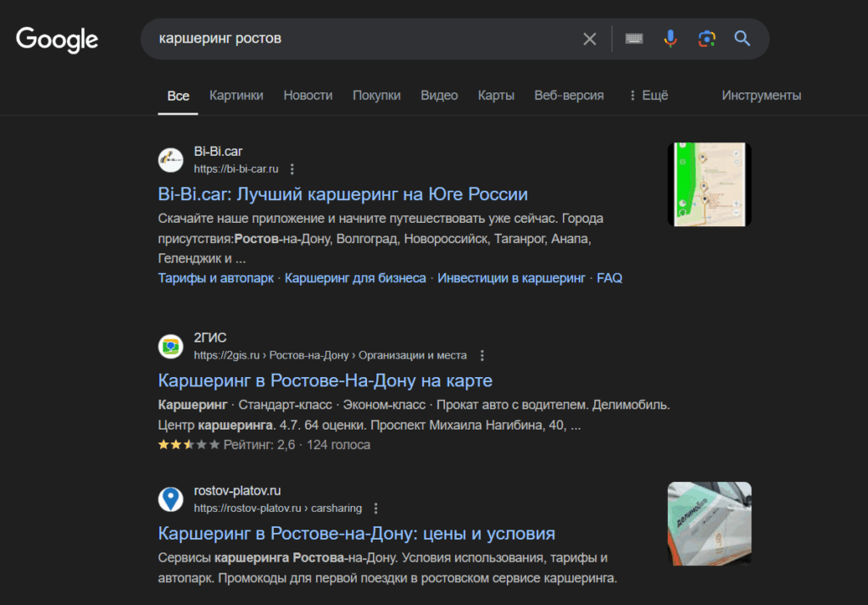
Task: Open Google Lens image search
Action: click(x=706, y=38)
